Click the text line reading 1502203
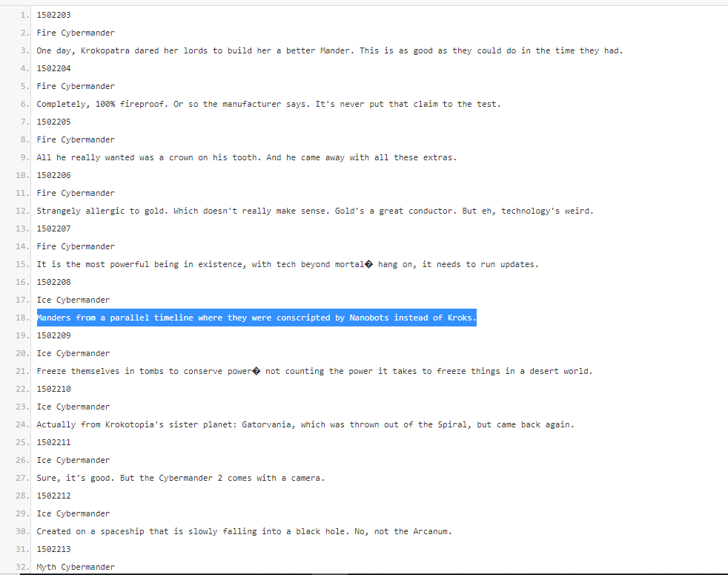The image size is (728, 575). point(54,15)
